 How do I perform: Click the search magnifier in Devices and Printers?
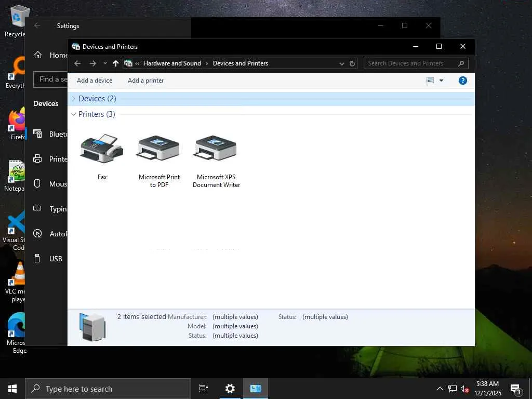point(461,63)
